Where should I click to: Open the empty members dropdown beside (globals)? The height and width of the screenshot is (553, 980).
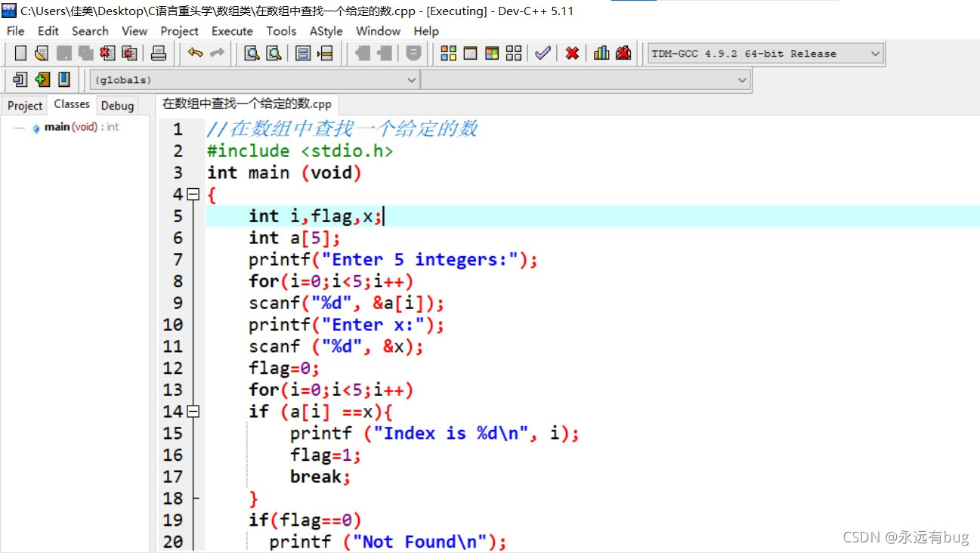[586, 79]
